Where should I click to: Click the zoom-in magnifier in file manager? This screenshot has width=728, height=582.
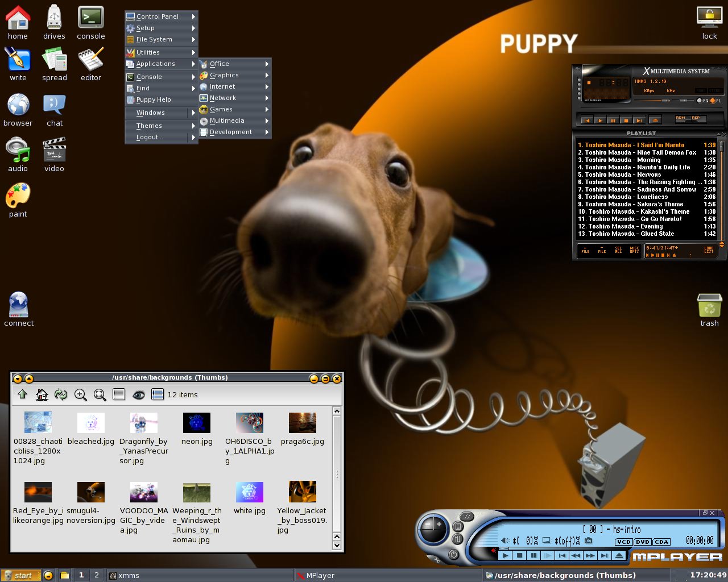coord(80,394)
